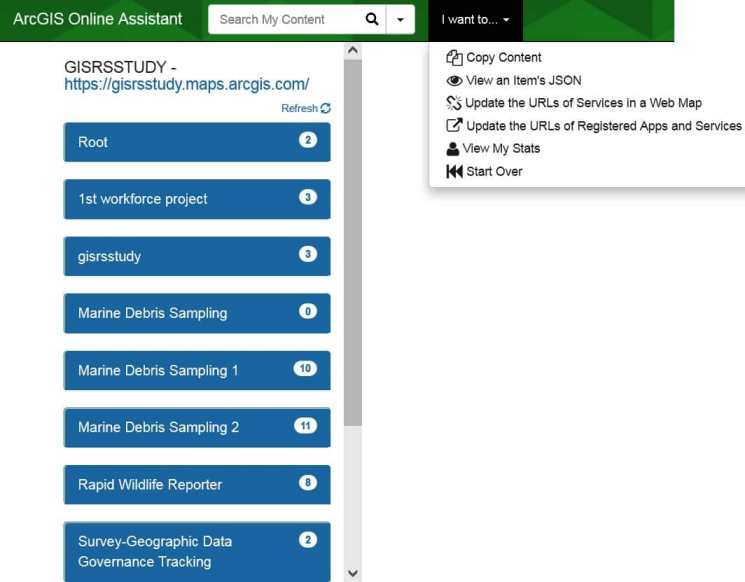Click the Refresh circular arrows icon
Screen dimensions: 745x582
tap(325, 108)
